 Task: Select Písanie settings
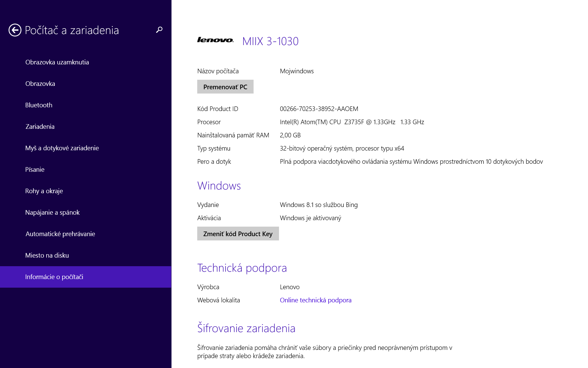(86, 170)
